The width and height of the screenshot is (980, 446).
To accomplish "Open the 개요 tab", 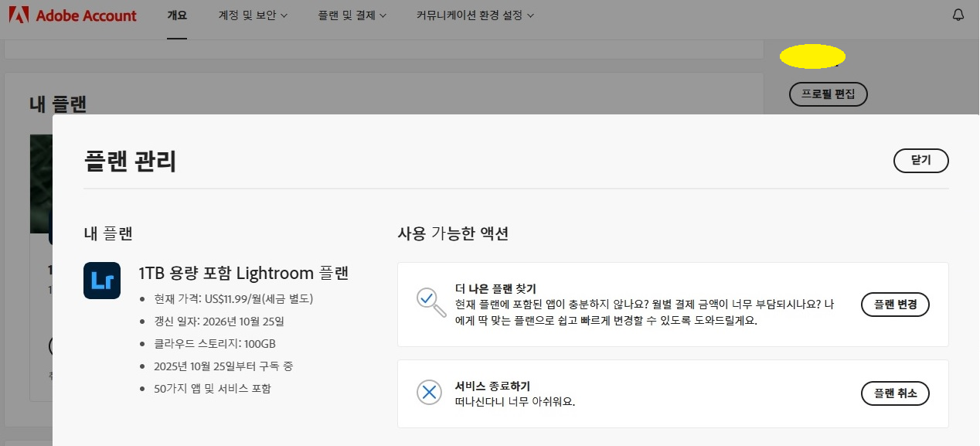I will (177, 15).
